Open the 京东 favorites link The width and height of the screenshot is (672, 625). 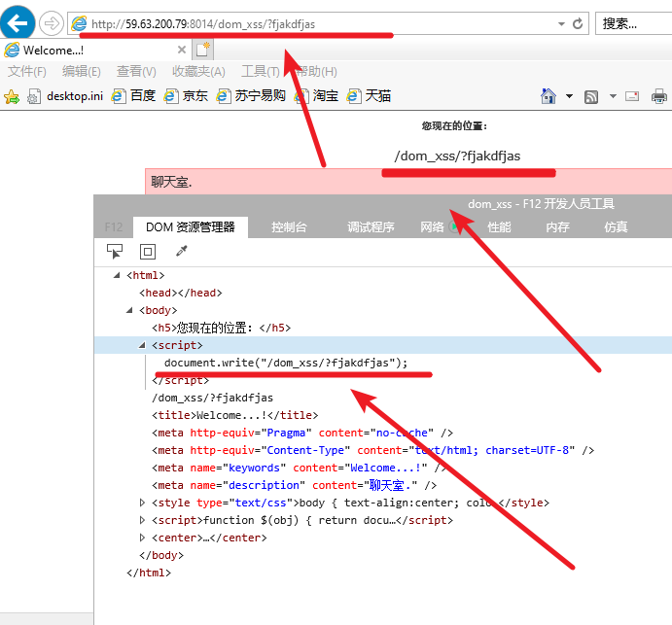(x=186, y=96)
